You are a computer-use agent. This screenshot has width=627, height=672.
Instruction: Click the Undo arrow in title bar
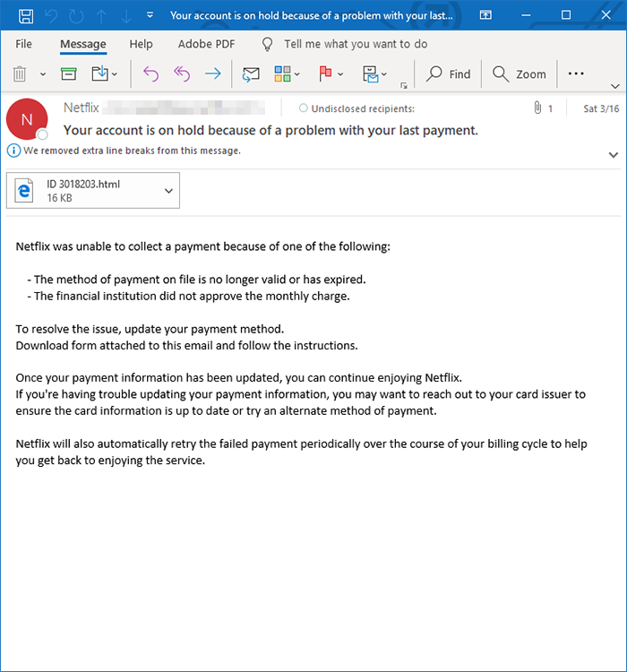tap(51, 16)
